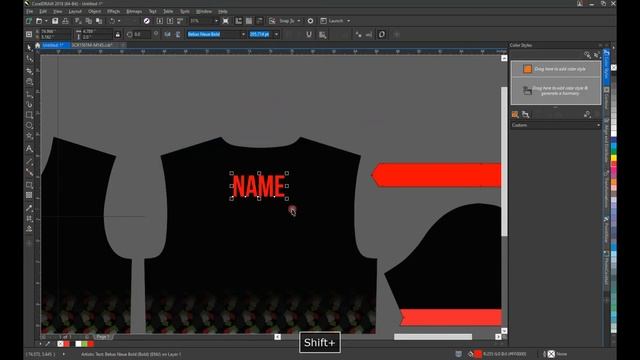
Task: Select the Drop Shadow tool
Action: tap(29, 185)
